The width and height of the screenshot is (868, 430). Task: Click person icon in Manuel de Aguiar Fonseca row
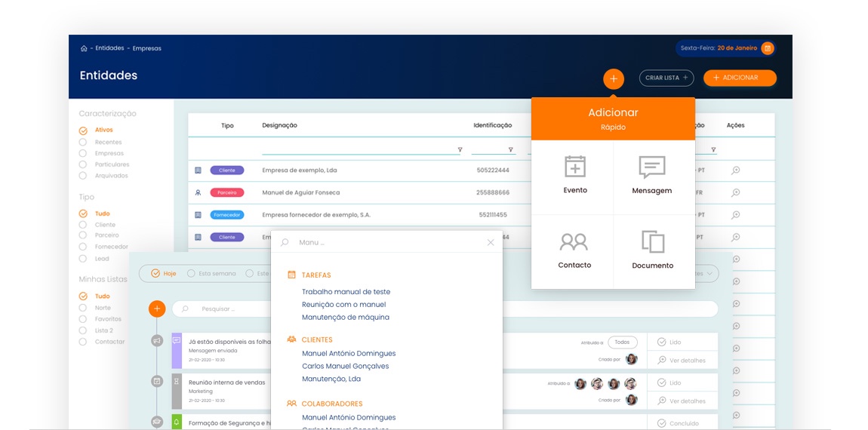pyautogui.click(x=199, y=192)
